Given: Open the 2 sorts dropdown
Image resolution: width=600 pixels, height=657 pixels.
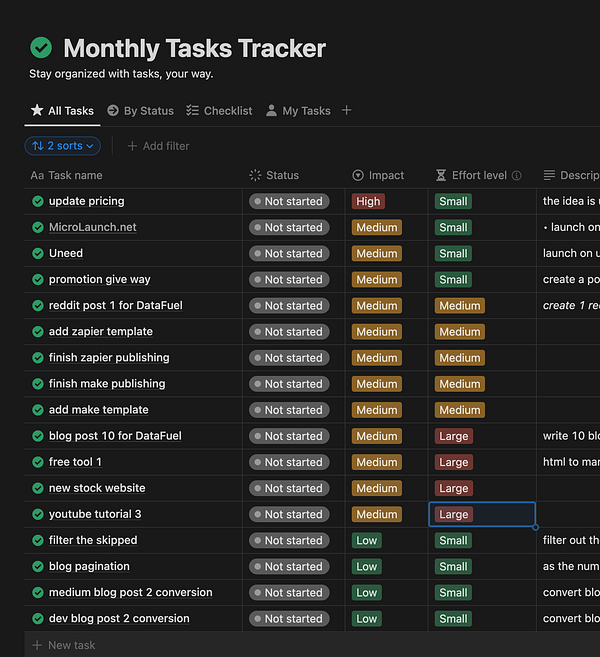Looking at the screenshot, I should click(63, 146).
